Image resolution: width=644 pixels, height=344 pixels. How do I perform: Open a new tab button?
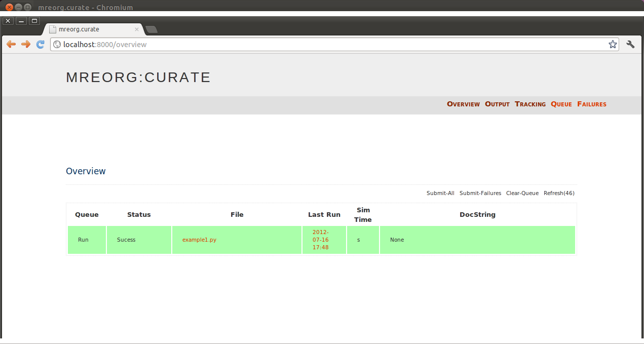(x=151, y=29)
